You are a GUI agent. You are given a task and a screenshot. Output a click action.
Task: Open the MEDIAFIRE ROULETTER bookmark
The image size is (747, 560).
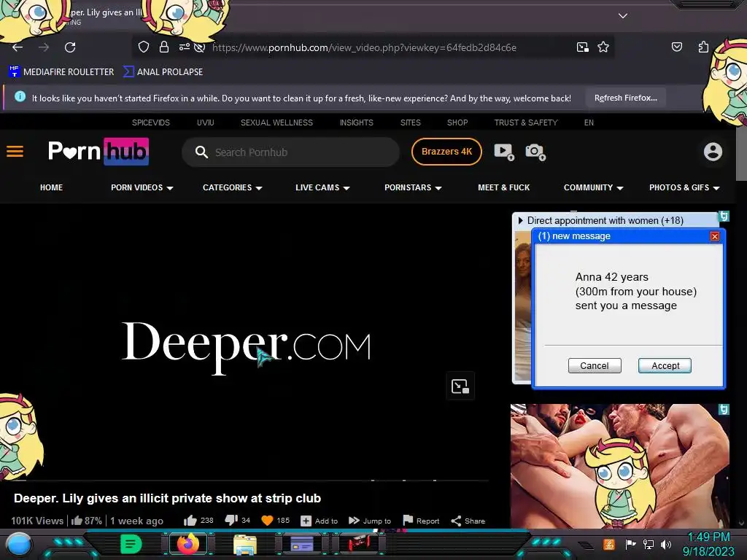point(61,72)
